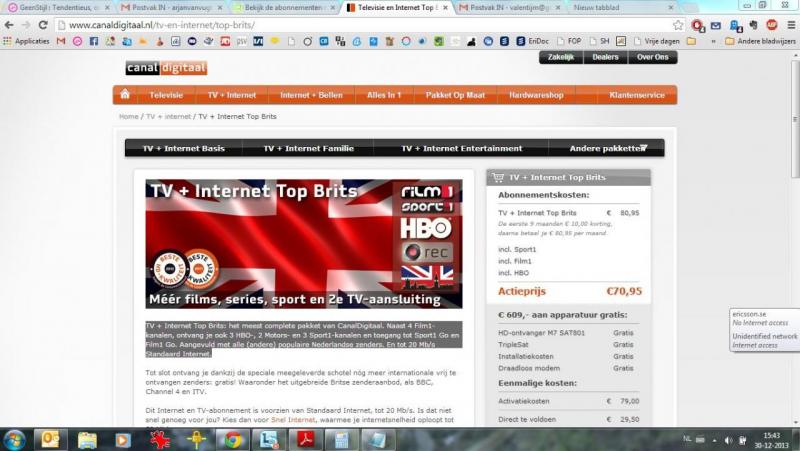Image resolution: width=800 pixels, height=451 pixels.
Task: Open the Pakket Op Maat menu item
Action: pos(455,95)
